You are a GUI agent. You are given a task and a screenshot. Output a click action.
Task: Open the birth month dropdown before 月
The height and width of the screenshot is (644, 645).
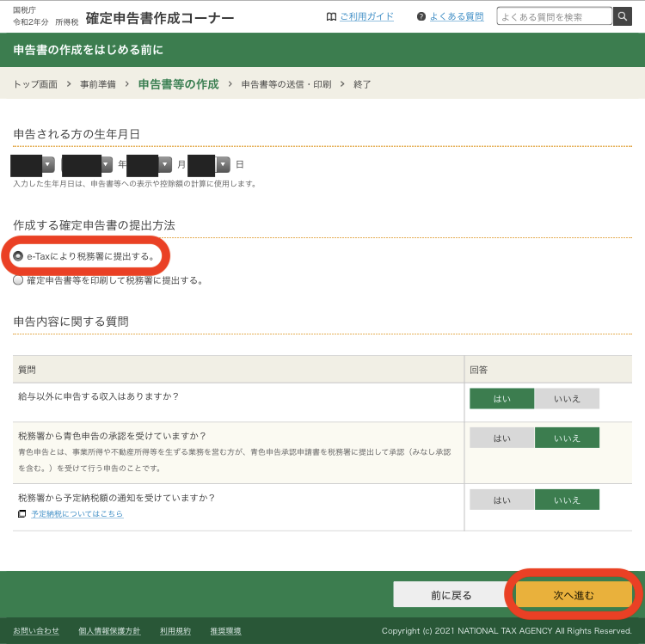click(150, 164)
